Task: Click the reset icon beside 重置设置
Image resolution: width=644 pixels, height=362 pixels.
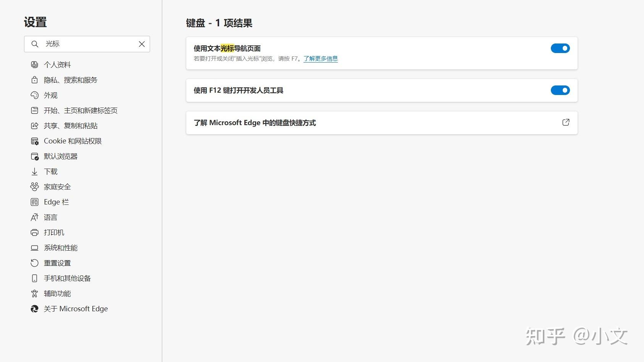Action: 34,263
